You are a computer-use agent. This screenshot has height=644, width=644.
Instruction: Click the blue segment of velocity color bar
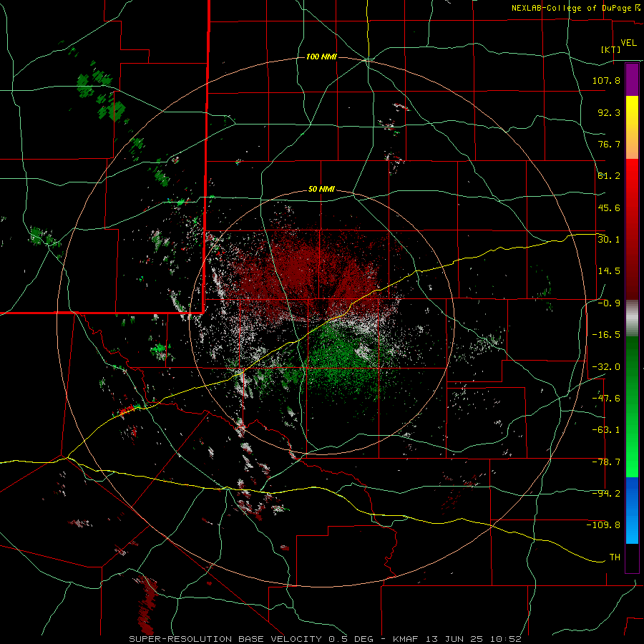(632, 510)
